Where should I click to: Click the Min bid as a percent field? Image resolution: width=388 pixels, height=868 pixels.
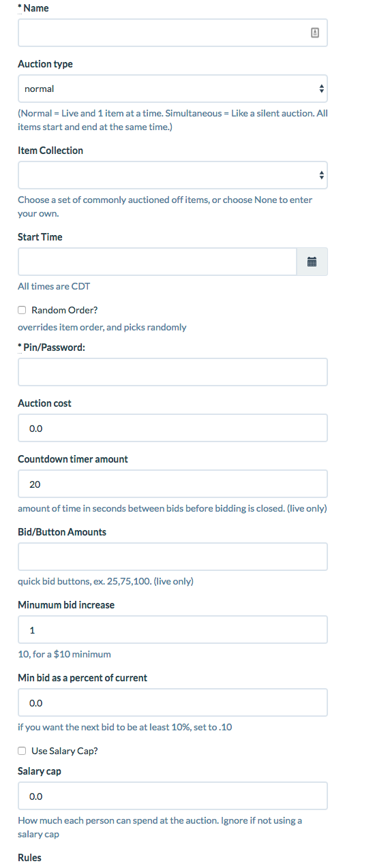(x=173, y=702)
